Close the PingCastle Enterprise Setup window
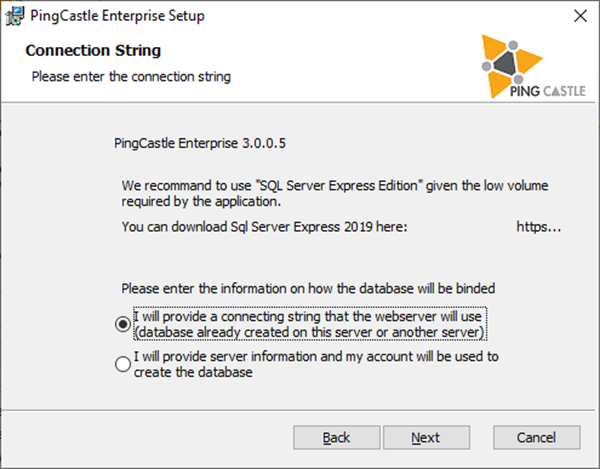600x469 pixels. (x=580, y=16)
